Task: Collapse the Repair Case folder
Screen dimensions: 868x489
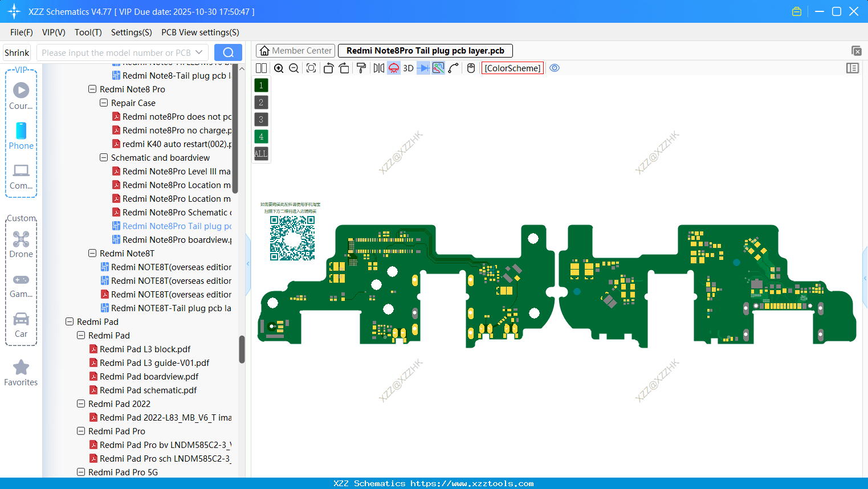Action: [104, 103]
